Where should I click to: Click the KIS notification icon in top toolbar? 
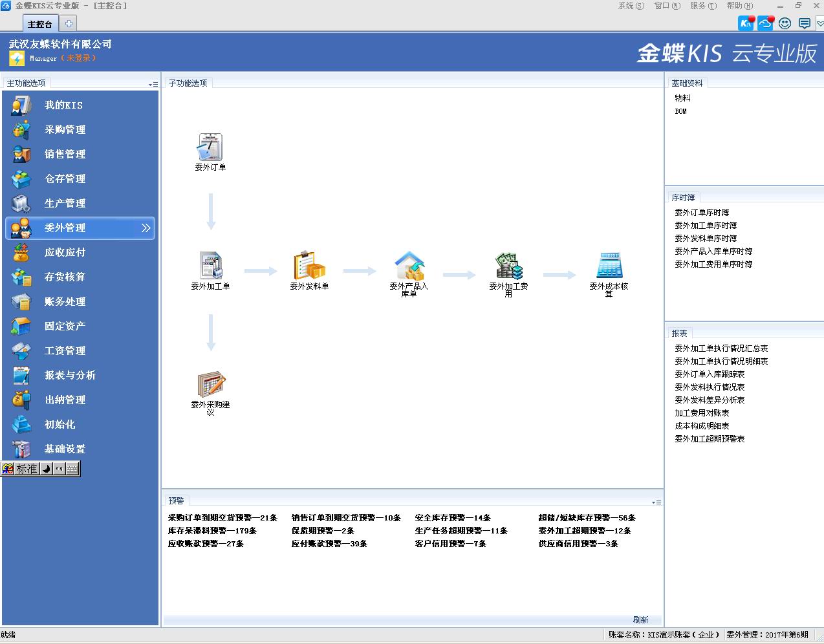tap(746, 23)
